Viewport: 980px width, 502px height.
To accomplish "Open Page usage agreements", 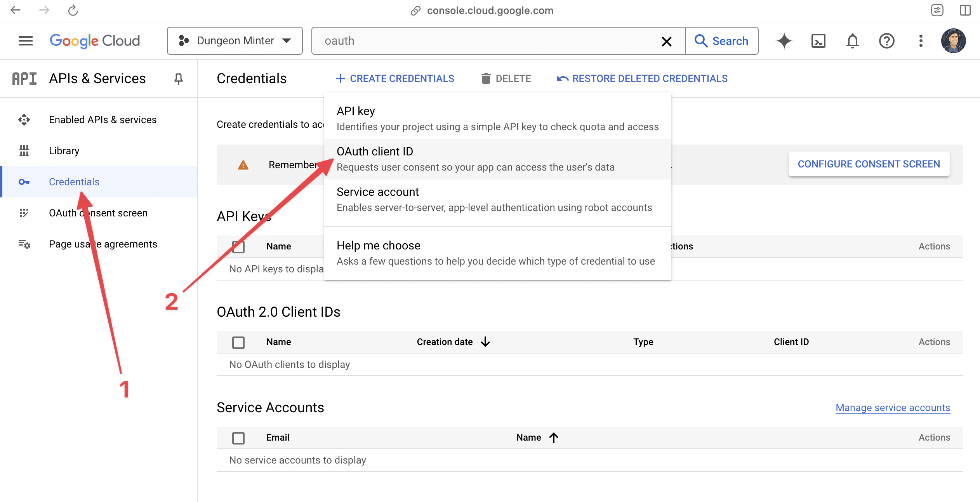I will [x=103, y=244].
